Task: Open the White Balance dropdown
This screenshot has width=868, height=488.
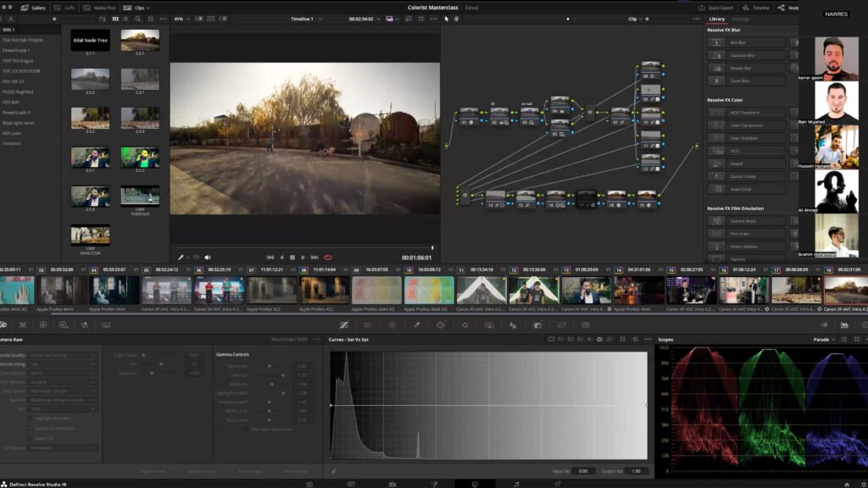Action: click(x=63, y=382)
